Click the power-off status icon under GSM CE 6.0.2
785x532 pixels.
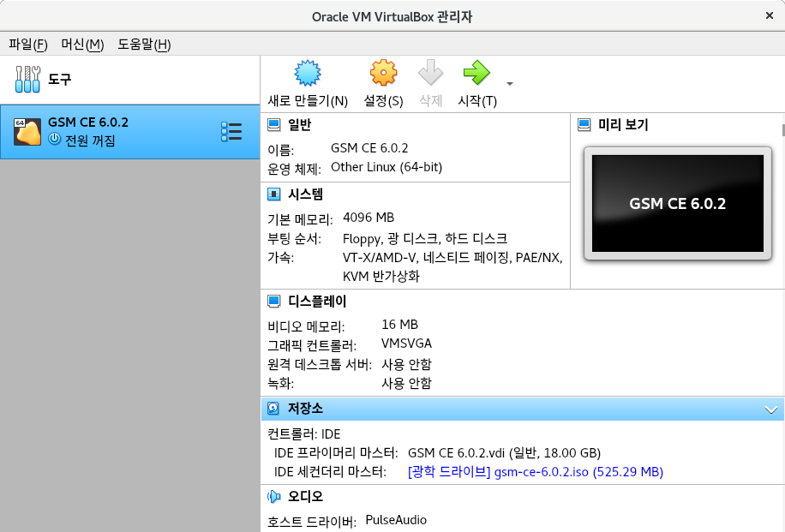(x=55, y=139)
